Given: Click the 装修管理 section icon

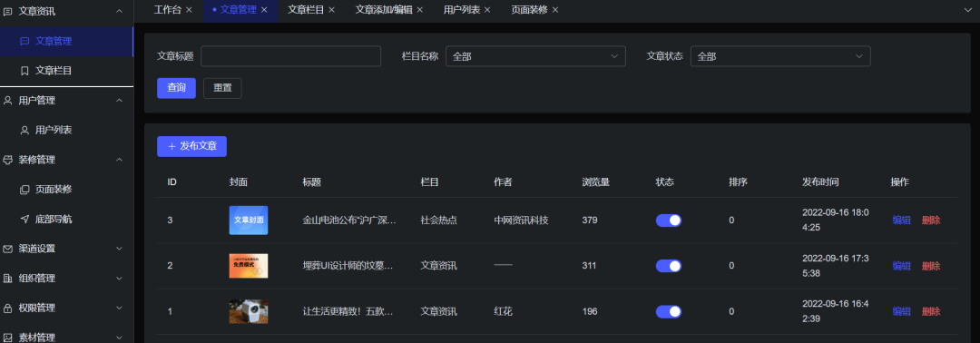Looking at the screenshot, I should (8, 160).
